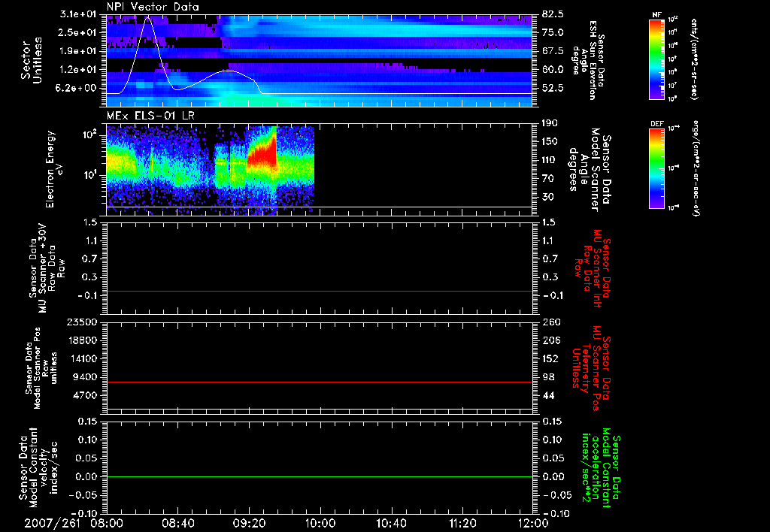Click the green 'Model Constant acceleration' label
The image size is (770, 532).
tap(600, 468)
